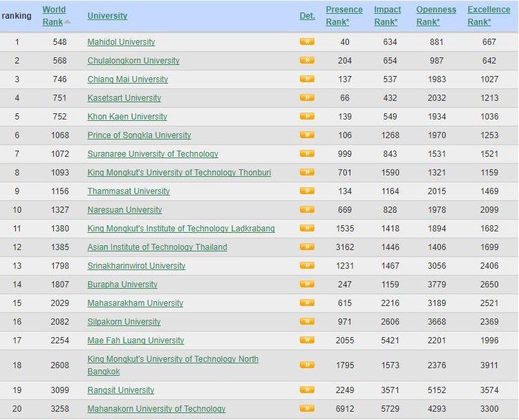519x420 pixels.
Task: Open Naresuan University link
Action: pos(124,210)
